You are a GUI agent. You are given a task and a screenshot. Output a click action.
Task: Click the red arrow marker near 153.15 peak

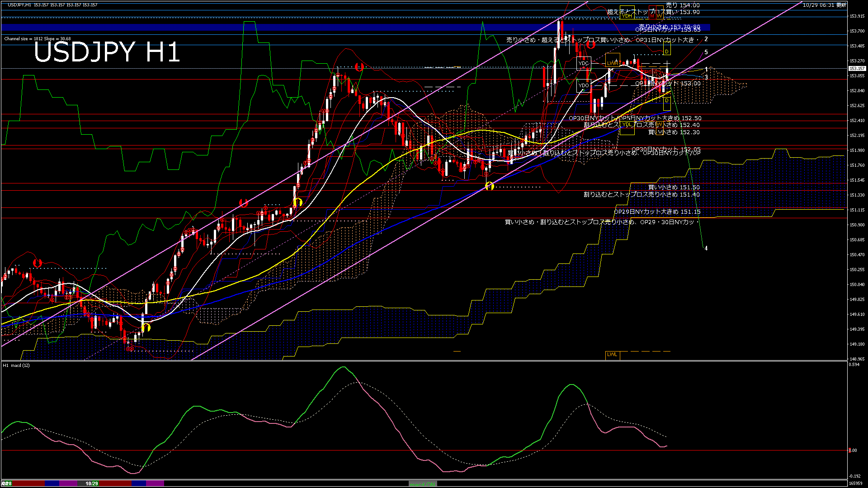pos(359,67)
